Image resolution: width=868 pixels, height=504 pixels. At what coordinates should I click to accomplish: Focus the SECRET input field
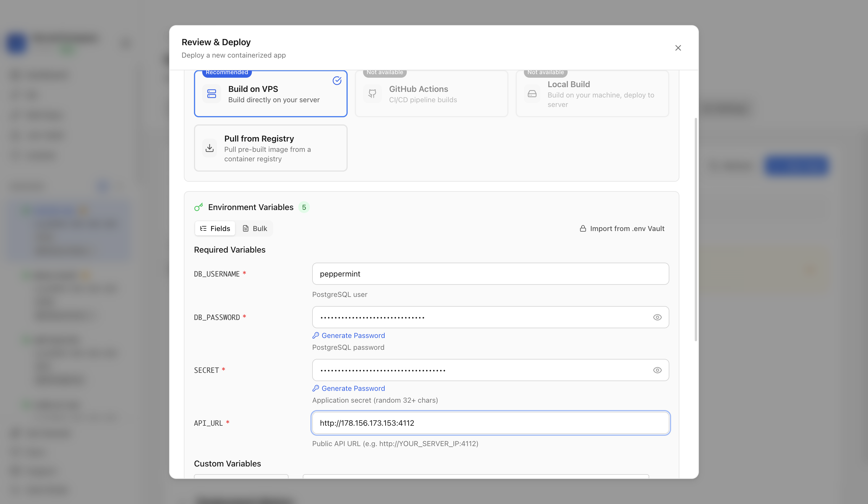pyautogui.click(x=490, y=370)
